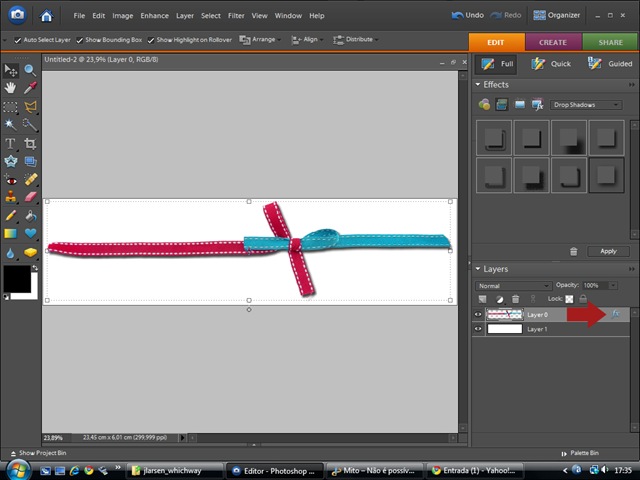Select the Red Eye Removal tool
640x480 pixels.
11,180
